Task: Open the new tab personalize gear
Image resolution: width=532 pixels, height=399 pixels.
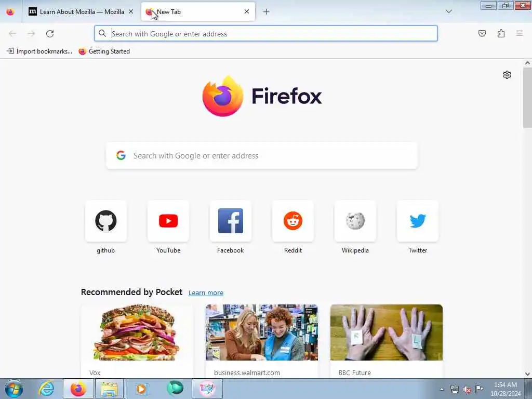Action: point(507,75)
